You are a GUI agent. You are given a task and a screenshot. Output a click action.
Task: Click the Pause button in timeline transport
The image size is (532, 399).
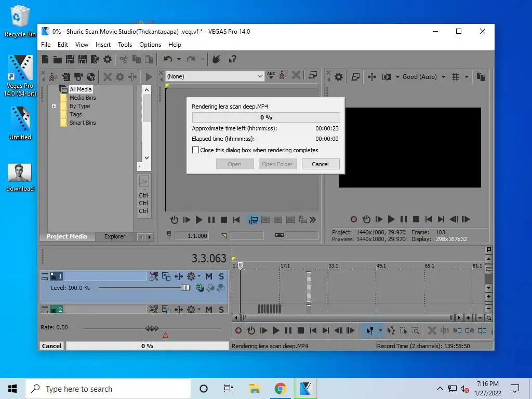(288, 330)
